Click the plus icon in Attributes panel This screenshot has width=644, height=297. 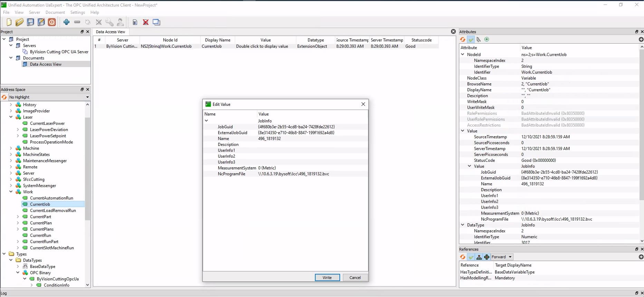click(x=641, y=39)
